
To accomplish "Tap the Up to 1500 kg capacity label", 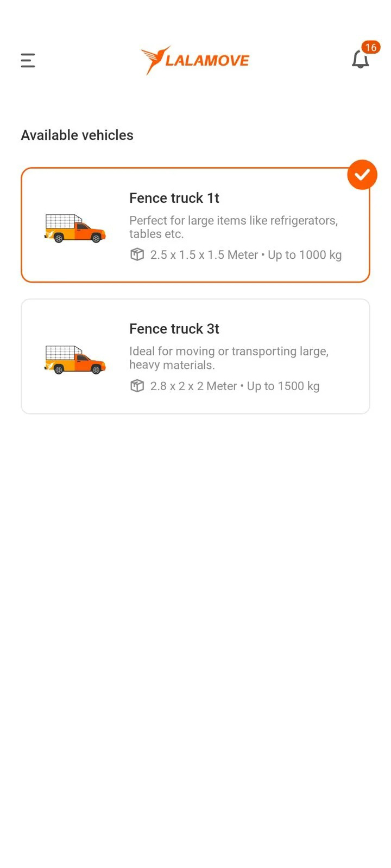I will coord(283,386).
